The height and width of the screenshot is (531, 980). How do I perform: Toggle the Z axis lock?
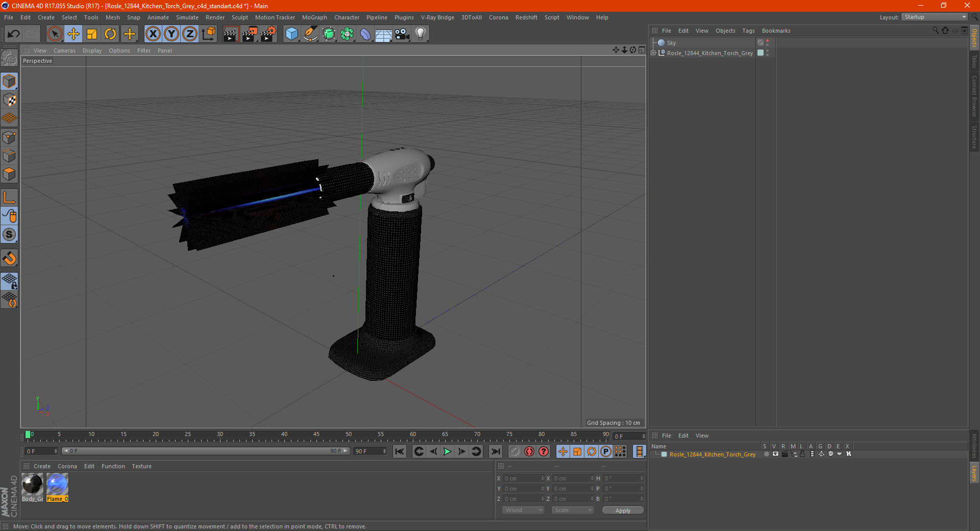point(190,34)
